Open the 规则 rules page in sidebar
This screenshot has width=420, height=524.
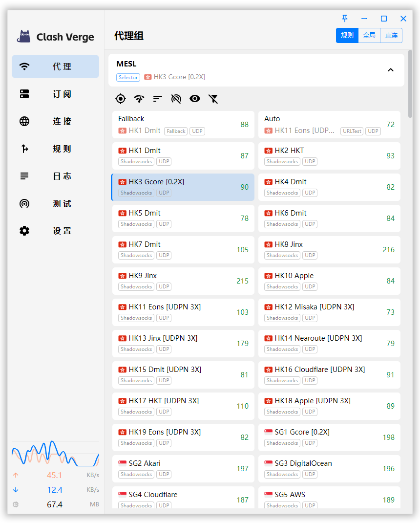coord(55,149)
